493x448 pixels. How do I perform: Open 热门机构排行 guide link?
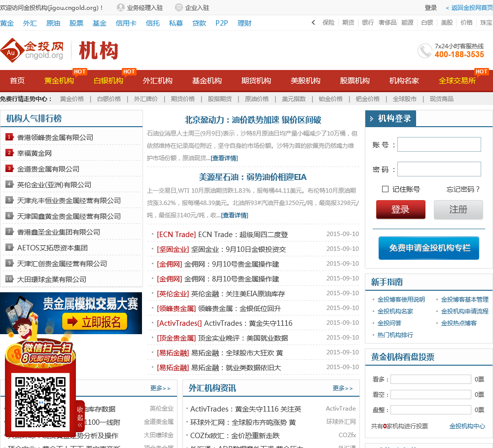(x=395, y=335)
